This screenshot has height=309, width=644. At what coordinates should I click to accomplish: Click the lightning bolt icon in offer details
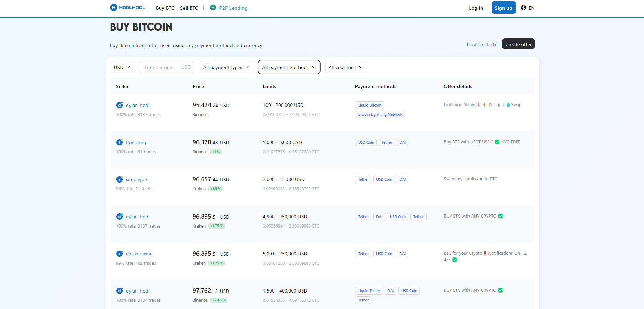484,105
